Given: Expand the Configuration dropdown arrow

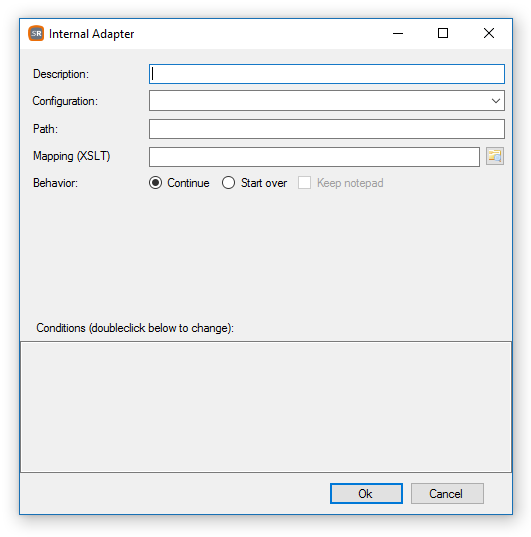Looking at the screenshot, I should 496,101.
